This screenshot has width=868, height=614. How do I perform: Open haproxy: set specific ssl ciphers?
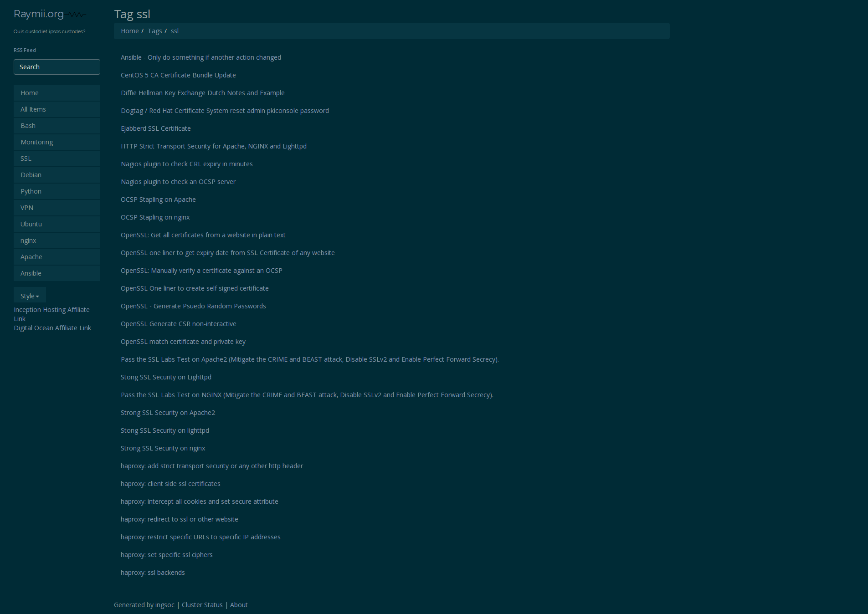click(x=167, y=555)
